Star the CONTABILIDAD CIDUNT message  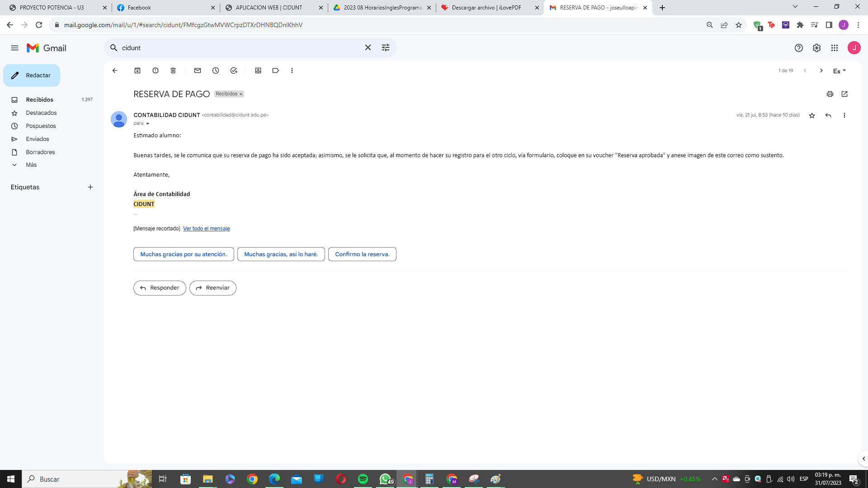(x=812, y=115)
